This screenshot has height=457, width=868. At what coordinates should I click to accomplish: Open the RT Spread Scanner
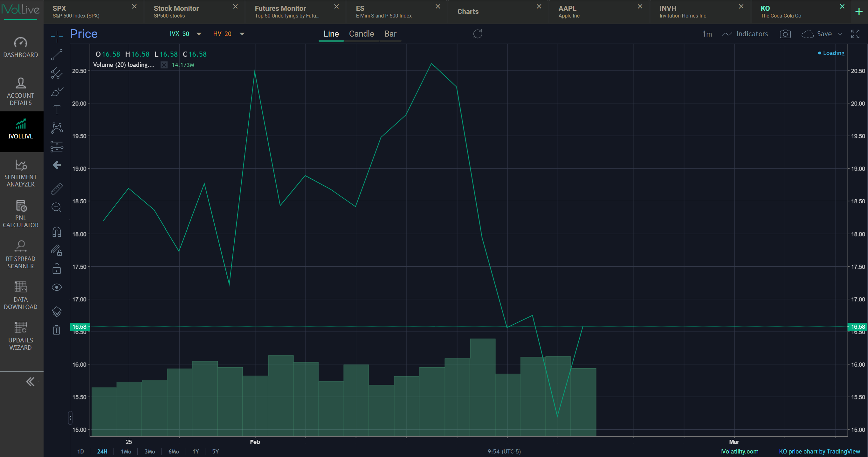click(21, 255)
